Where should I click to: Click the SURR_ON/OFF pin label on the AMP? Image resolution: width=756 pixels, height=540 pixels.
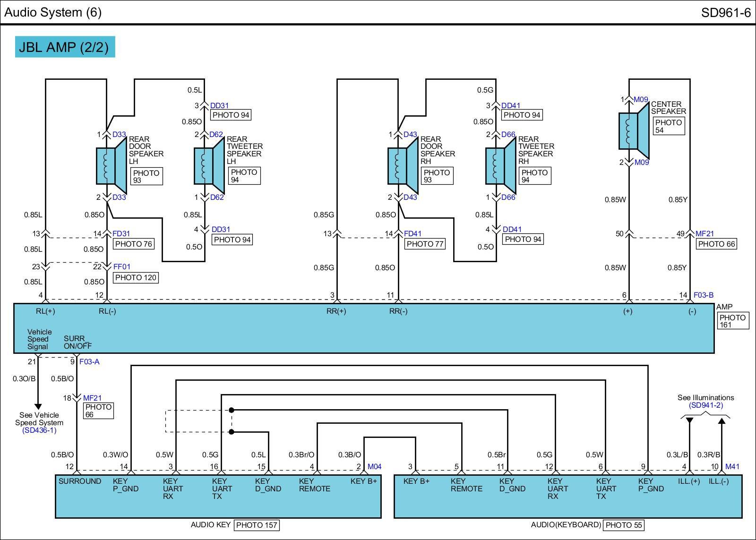(x=77, y=342)
